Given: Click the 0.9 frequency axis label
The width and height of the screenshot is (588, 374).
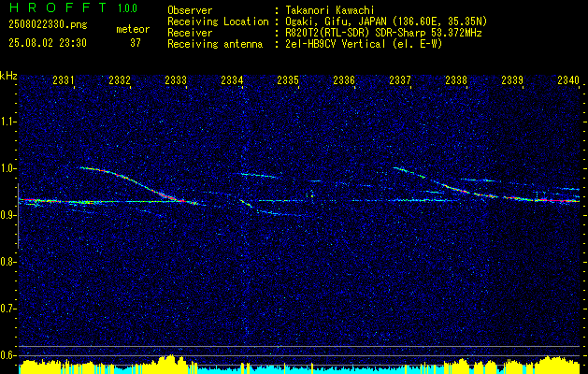Looking at the screenshot, I should tap(7, 215).
